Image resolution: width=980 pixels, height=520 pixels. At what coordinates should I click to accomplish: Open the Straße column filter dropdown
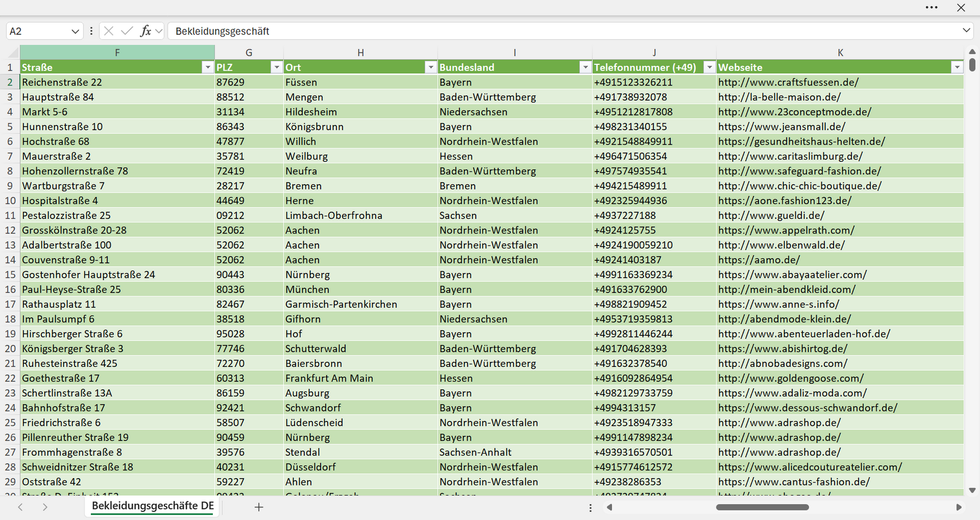pyautogui.click(x=207, y=67)
